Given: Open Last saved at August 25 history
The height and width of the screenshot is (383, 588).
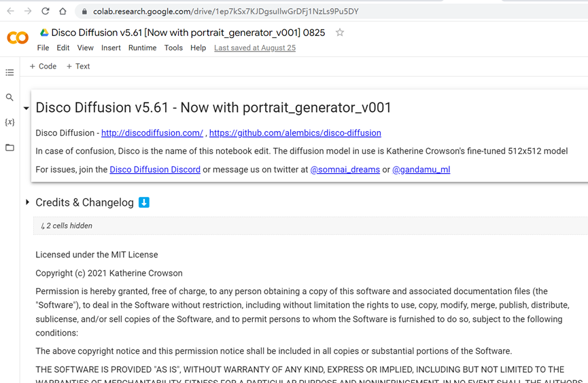Looking at the screenshot, I should coord(255,48).
